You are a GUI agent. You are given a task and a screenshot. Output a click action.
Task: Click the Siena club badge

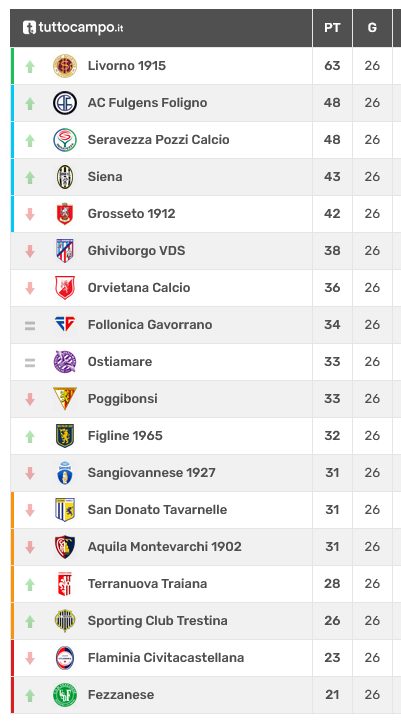(65, 177)
